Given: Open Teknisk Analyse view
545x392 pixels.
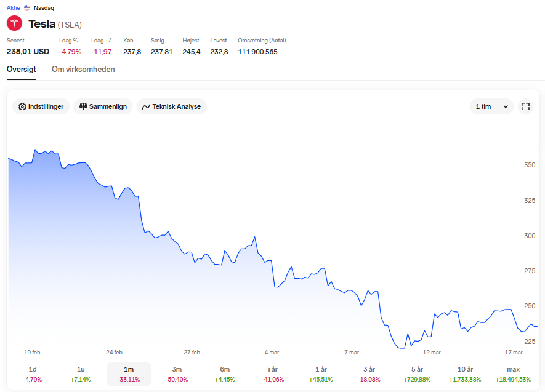Looking at the screenshot, I should tap(172, 106).
